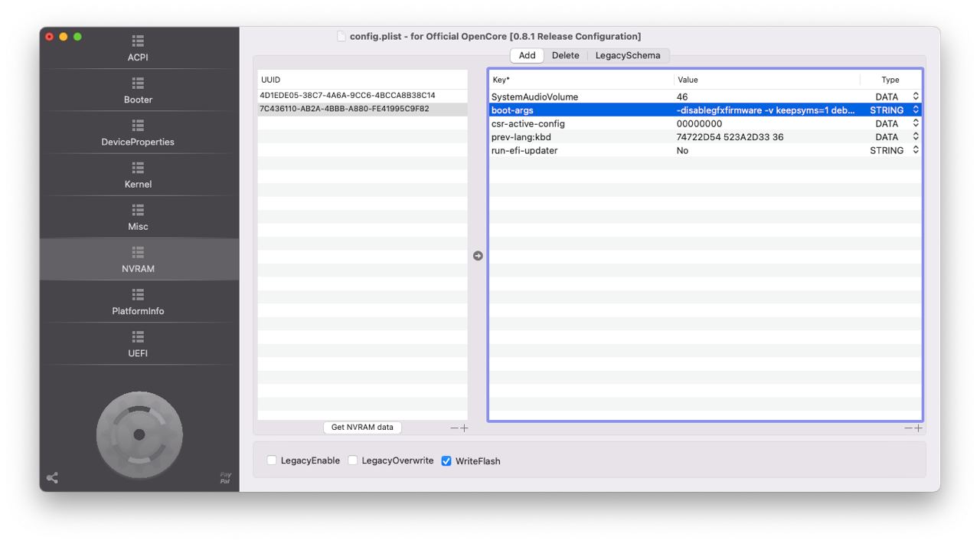Screen dimensions: 980x544
Task: Uncheck the WriteFlash checkbox
Action: (x=446, y=461)
